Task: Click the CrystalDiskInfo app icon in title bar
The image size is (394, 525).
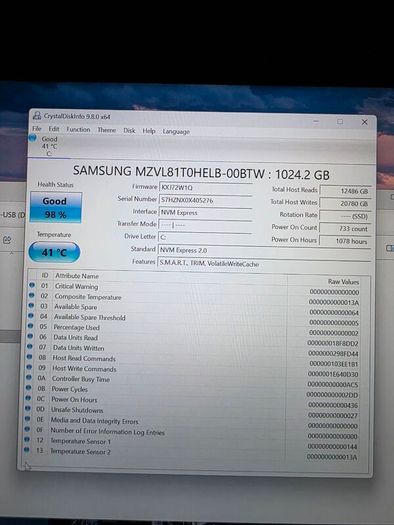Action: tap(37, 116)
